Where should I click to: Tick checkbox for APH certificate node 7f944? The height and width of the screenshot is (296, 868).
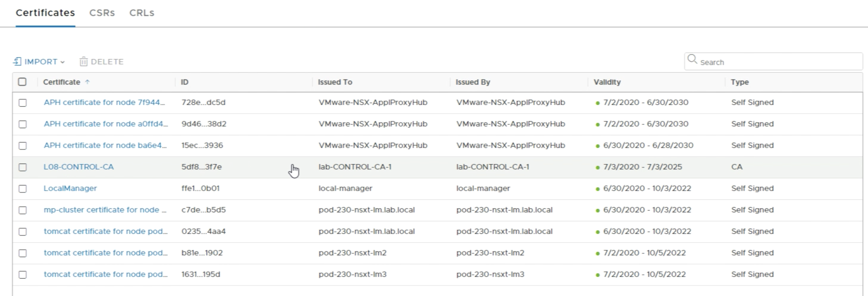click(23, 103)
